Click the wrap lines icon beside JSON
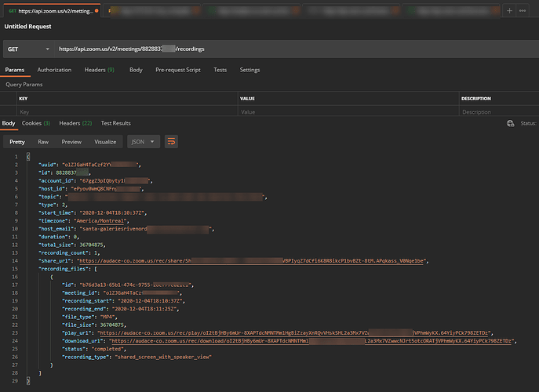This screenshot has width=539, height=392. tap(171, 142)
